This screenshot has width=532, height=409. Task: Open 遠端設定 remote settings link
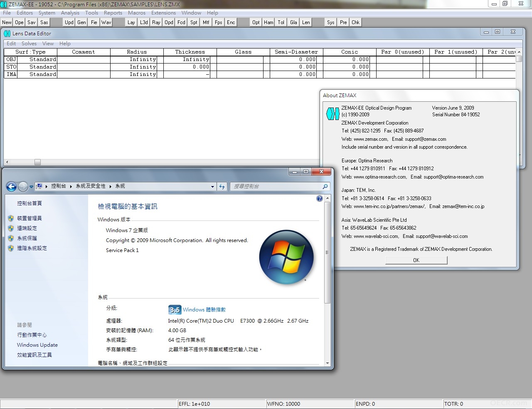tap(27, 228)
